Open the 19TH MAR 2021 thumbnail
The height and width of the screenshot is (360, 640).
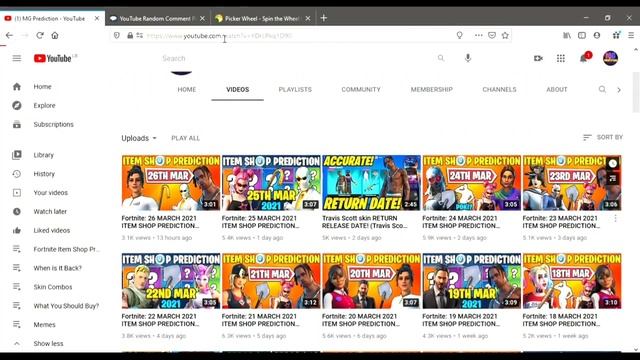tap(471, 281)
